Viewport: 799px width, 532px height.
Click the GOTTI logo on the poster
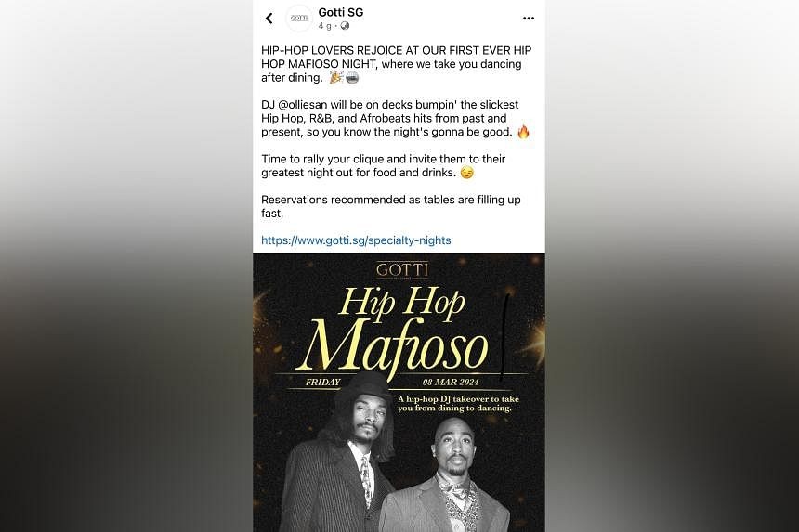402,270
